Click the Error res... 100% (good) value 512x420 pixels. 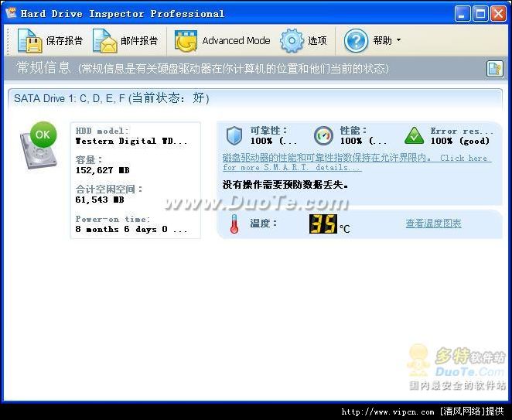460,141
